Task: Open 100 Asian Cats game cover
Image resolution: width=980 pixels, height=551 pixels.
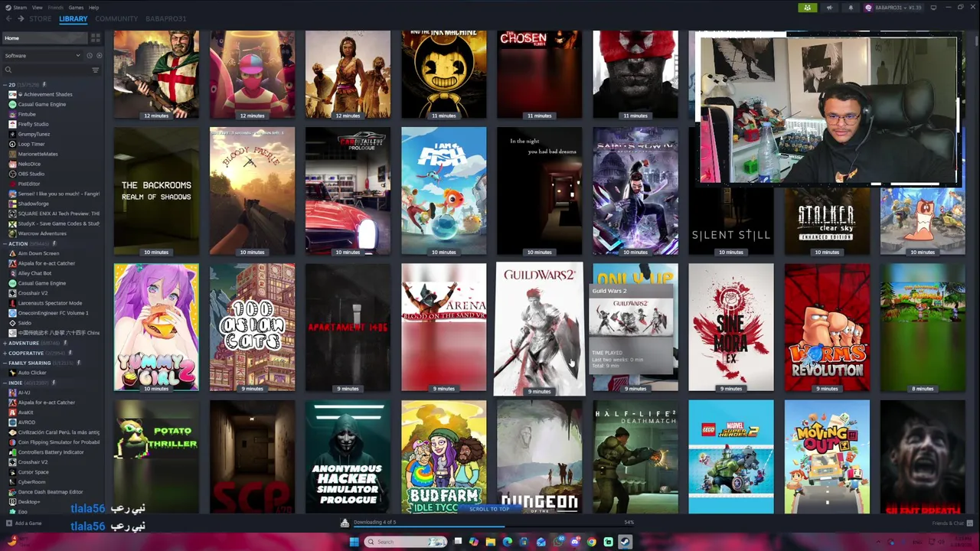Action: pos(252,328)
